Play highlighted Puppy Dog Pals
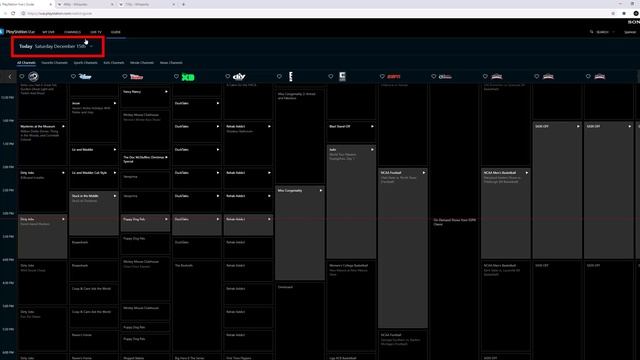 pos(166,219)
